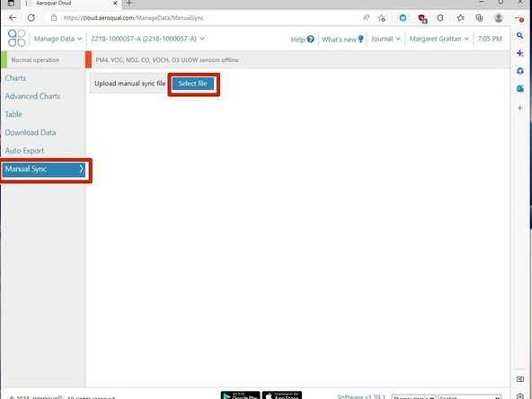Image resolution: width=532 pixels, height=399 pixels.
Task: Open Auto Export in the side menu
Action: tap(24, 151)
